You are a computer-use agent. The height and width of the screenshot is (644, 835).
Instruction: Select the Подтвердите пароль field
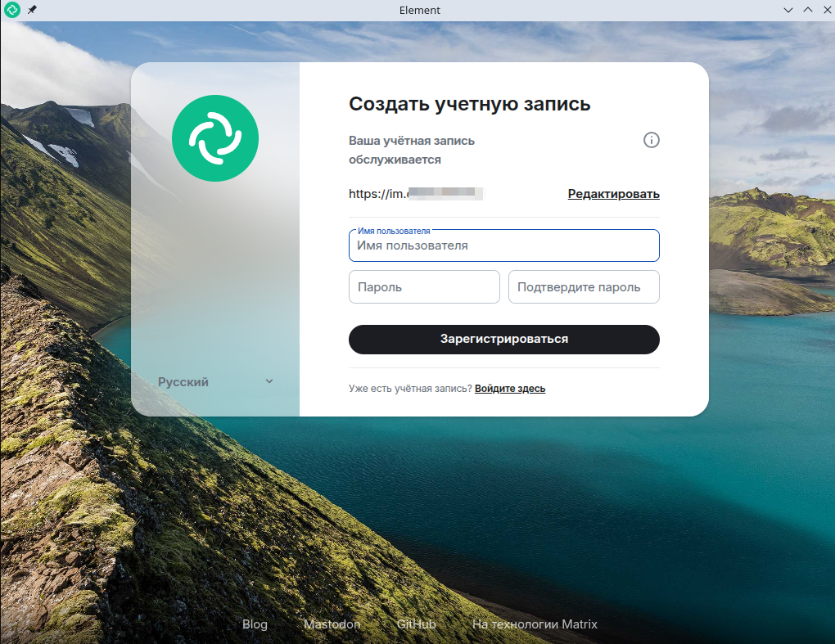(x=584, y=287)
